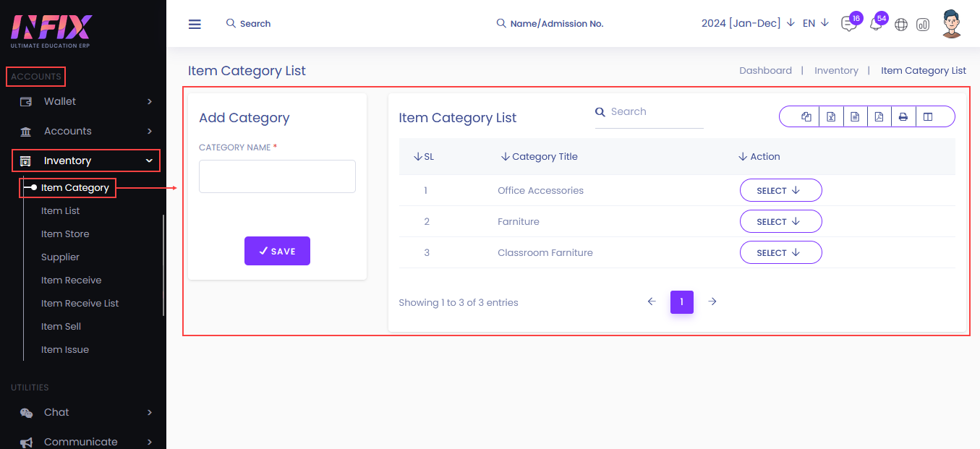Viewport: 980px width, 449px height.
Task: Export table to Excel icon
Action: pos(831,116)
